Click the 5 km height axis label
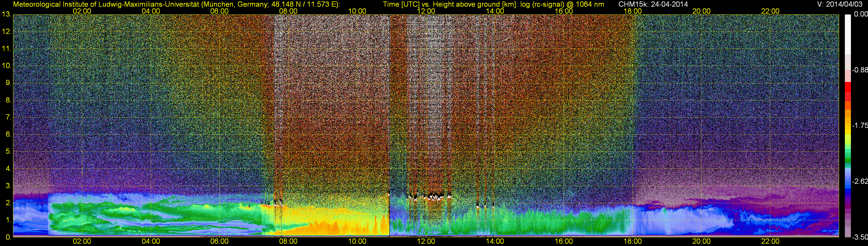 pos(8,151)
